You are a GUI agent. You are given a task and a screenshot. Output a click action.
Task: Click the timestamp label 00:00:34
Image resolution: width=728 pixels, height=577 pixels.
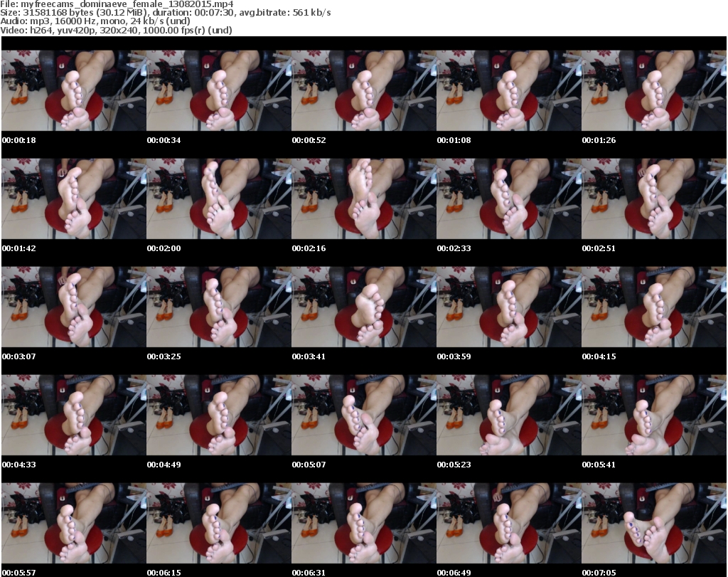tap(164, 140)
